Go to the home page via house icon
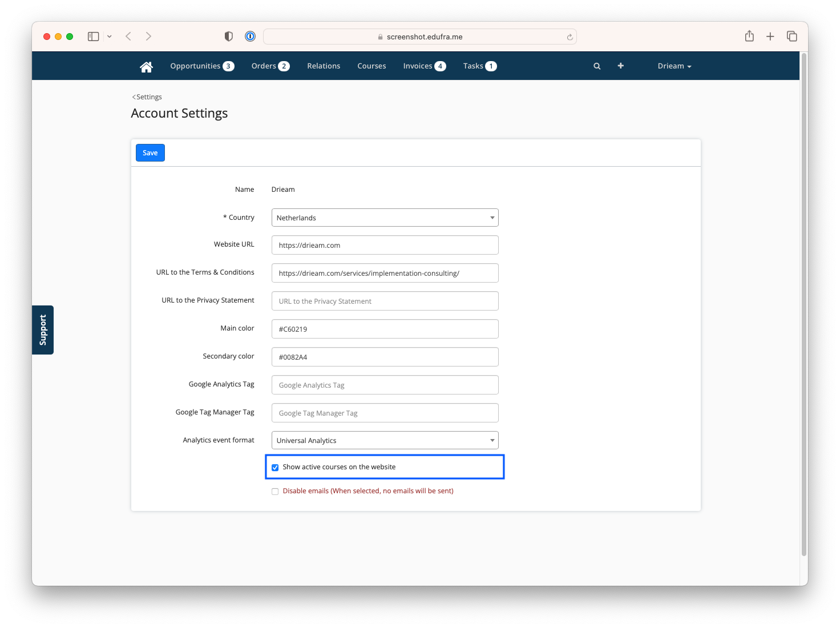Viewport: 840px width, 628px height. pos(146,67)
